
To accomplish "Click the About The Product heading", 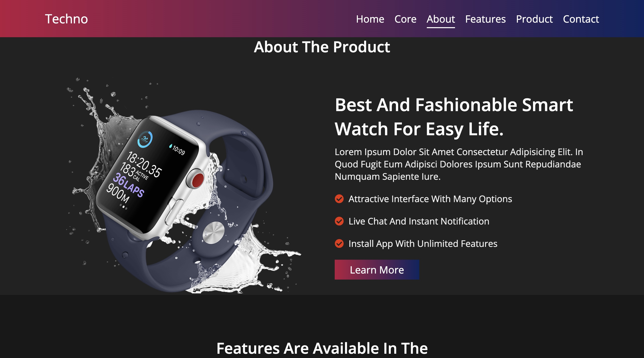I will [x=322, y=47].
